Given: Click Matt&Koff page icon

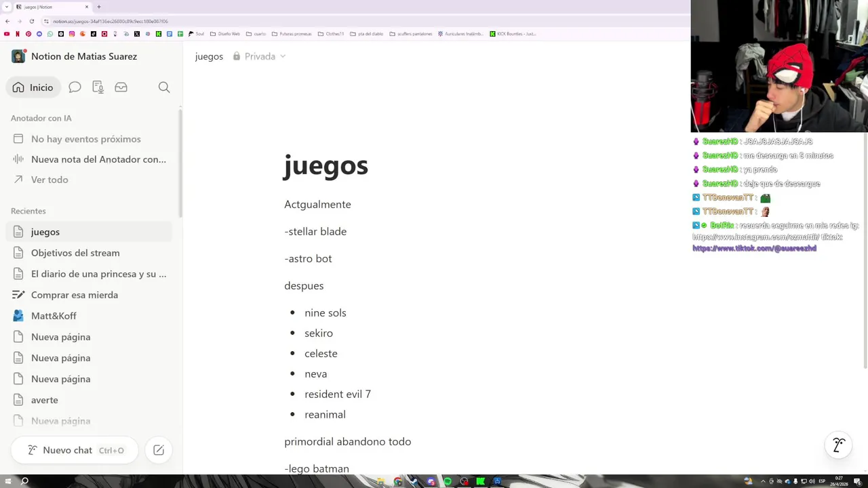Looking at the screenshot, I should (x=18, y=316).
